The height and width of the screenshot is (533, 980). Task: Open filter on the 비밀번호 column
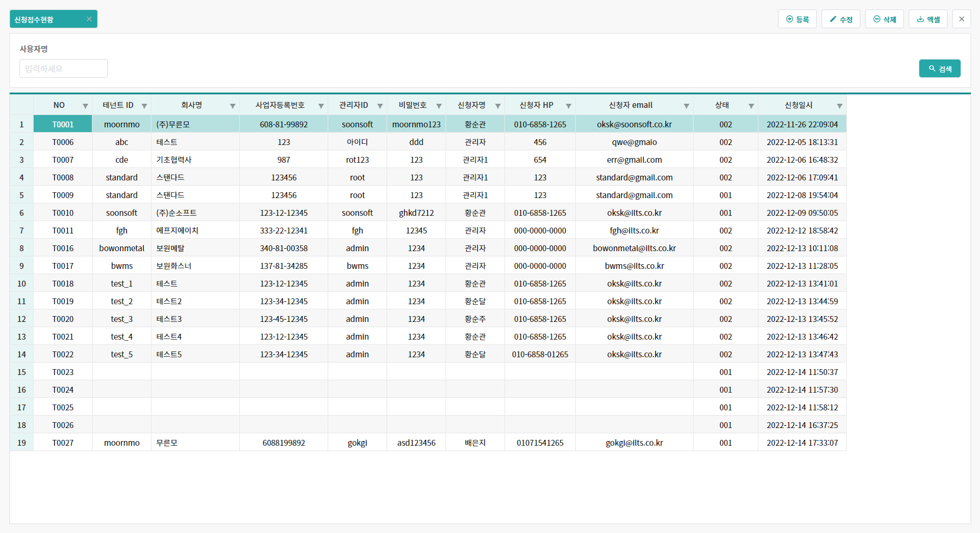pyautogui.click(x=439, y=106)
